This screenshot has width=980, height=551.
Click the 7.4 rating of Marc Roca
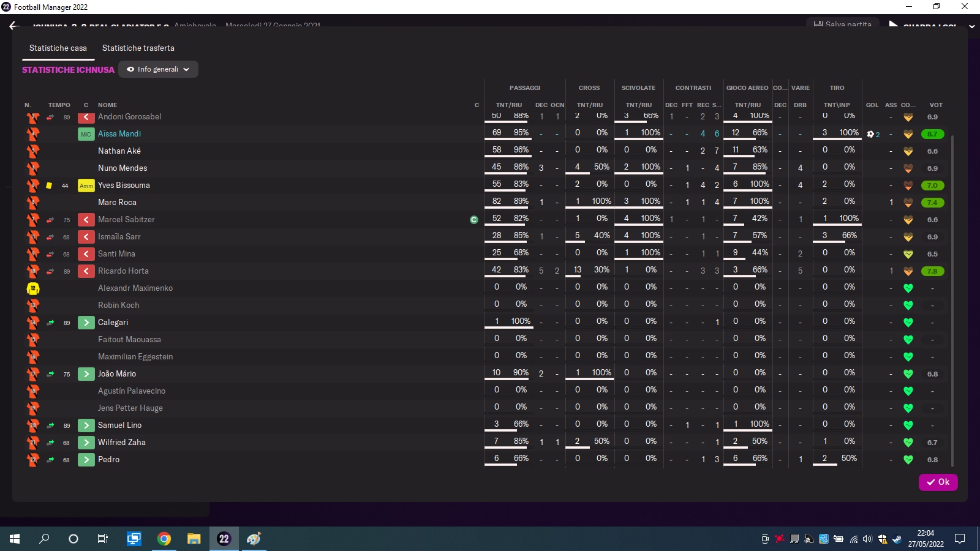coord(932,203)
